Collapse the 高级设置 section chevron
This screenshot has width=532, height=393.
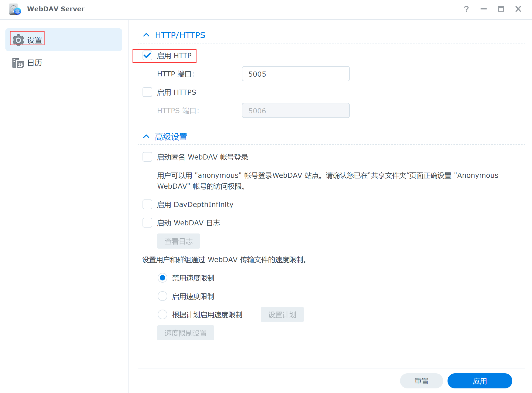(146, 137)
